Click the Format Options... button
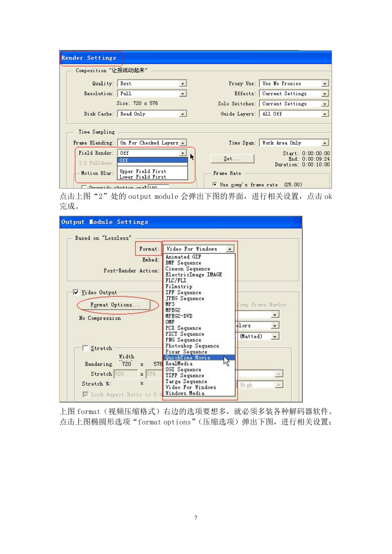The image size is (392, 554). [x=115, y=305]
